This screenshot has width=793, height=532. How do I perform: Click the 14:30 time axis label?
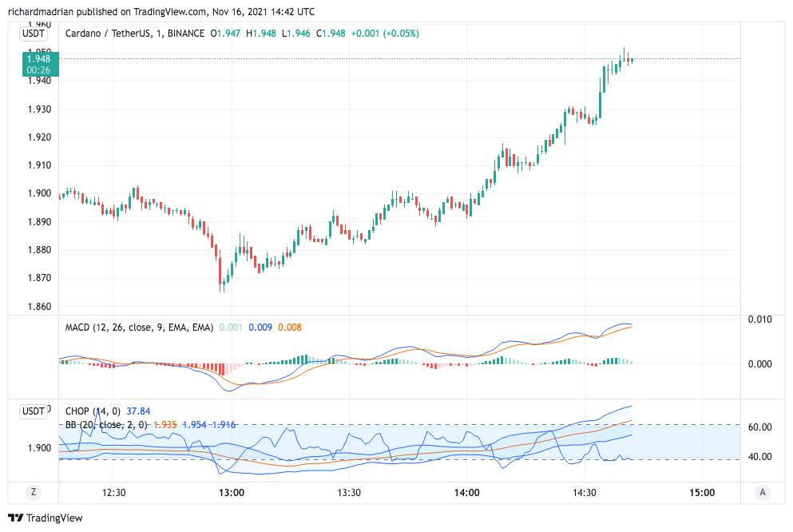585,493
